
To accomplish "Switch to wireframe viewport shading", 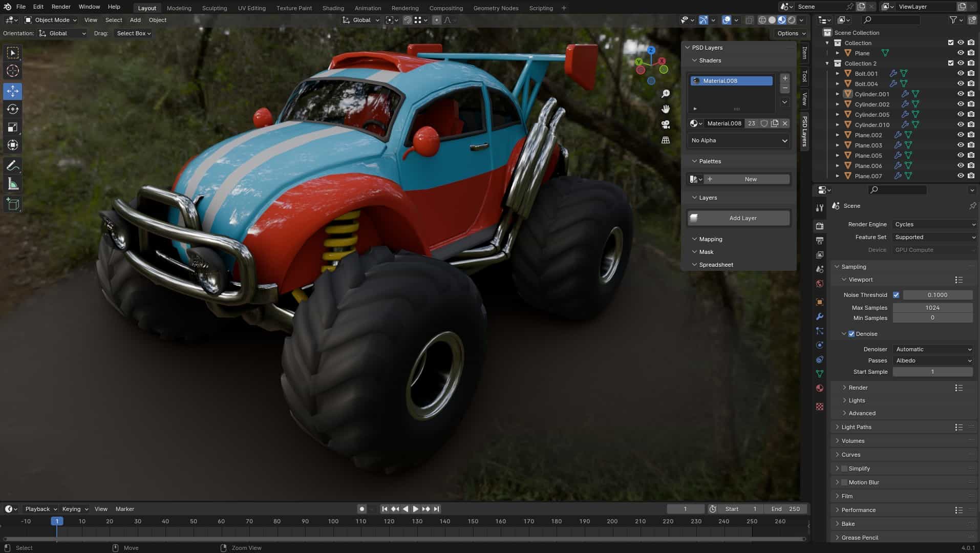I will tap(762, 20).
